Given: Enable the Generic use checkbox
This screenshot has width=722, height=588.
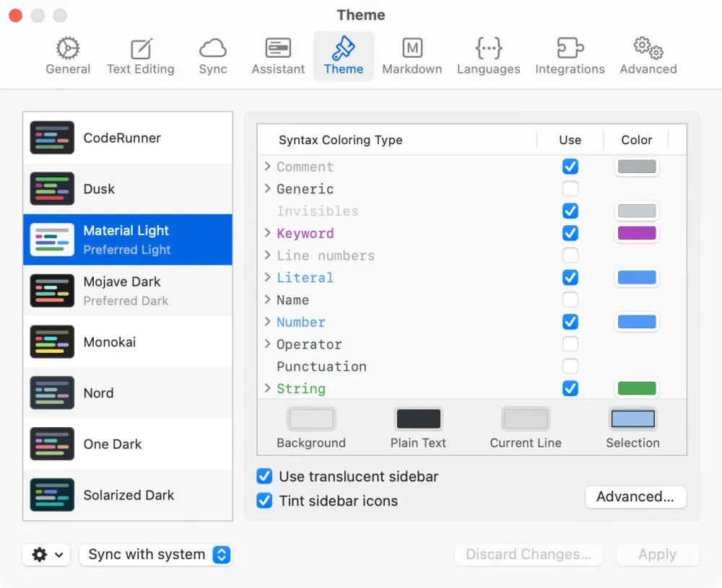Looking at the screenshot, I should coord(570,188).
